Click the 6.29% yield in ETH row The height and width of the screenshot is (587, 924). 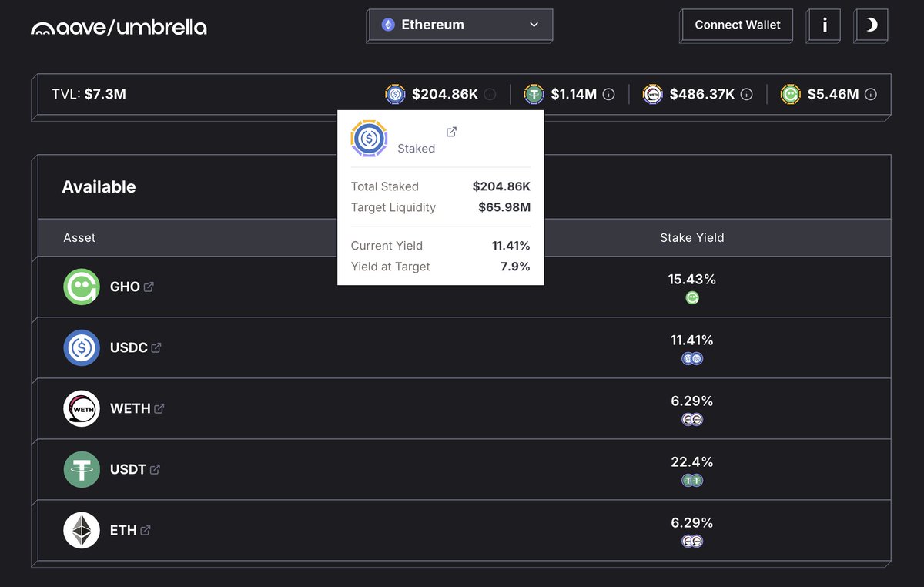pyautogui.click(x=692, y=522)
